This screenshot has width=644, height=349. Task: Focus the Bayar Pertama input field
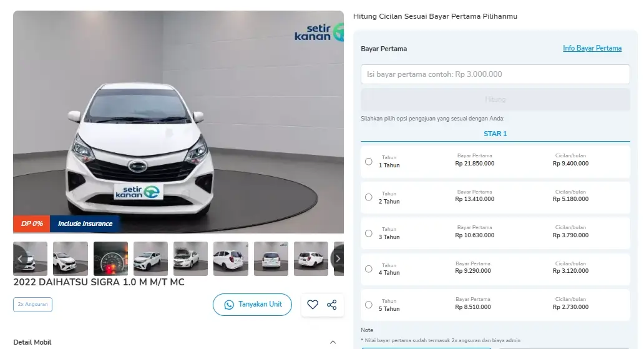495,74
